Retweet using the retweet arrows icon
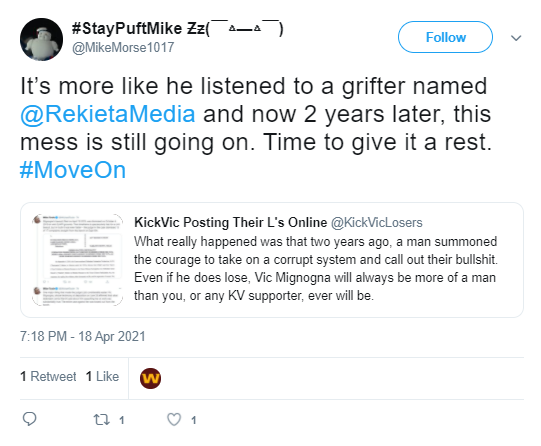The image size is (541, 446). (x=102, y=419)
